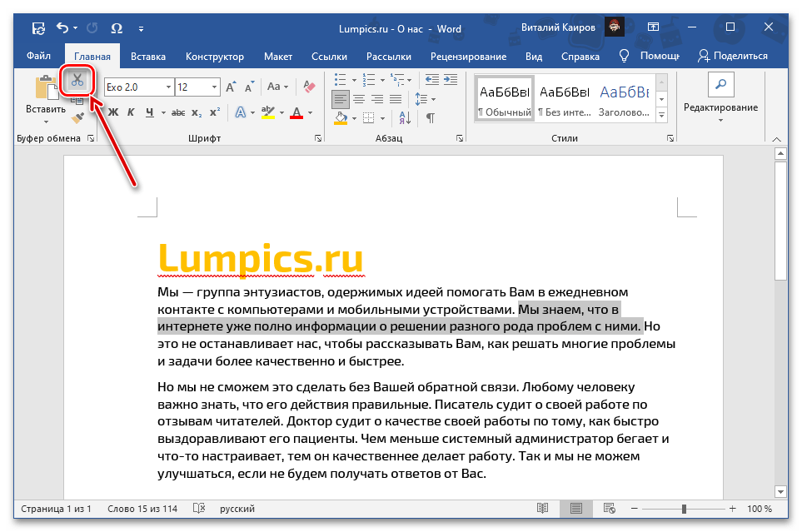Image resolution: width=802 pixels, height=532 pixels.
Task: Toggle bold Ж formatting
Action: pyautogui.click(x=113, y=113)
